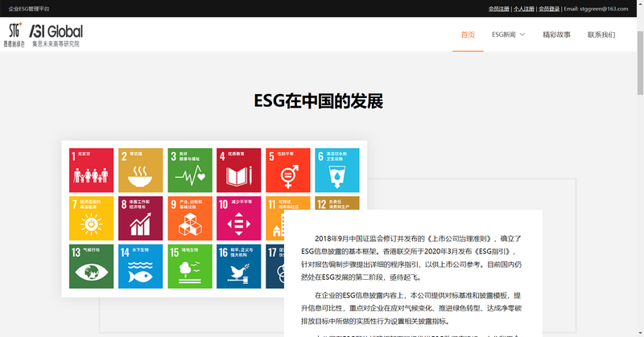Screen dimensions: 644x337
Task: Click the paragraph starting with 在企业的ESG信息披露内容上
Action: (x=411, y=308)
